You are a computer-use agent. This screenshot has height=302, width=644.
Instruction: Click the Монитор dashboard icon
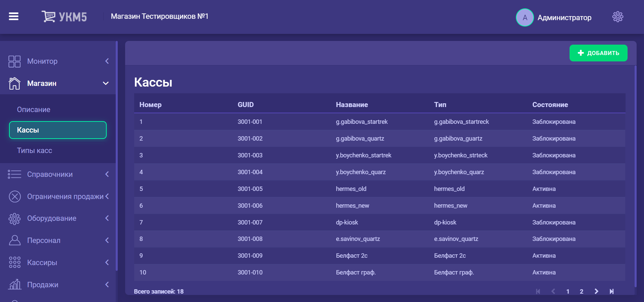(x=14, y=61)
